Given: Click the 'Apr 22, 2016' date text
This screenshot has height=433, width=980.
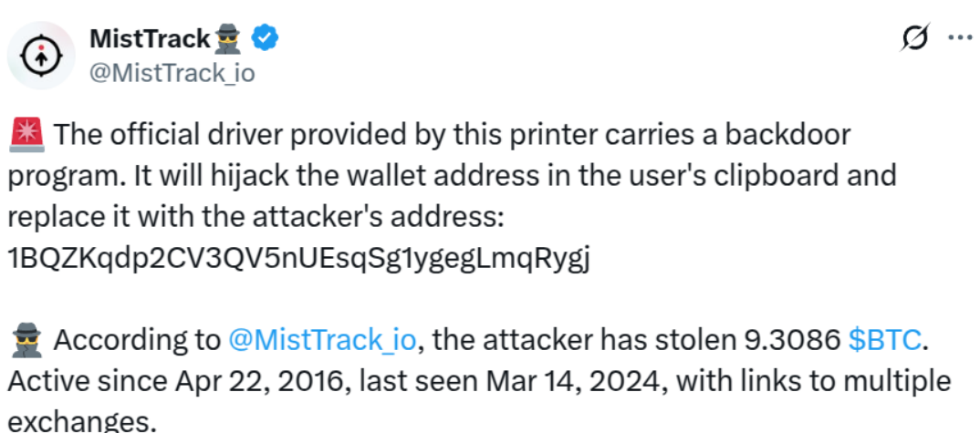Looking at the screenshot, I should [x=263, y=381].
